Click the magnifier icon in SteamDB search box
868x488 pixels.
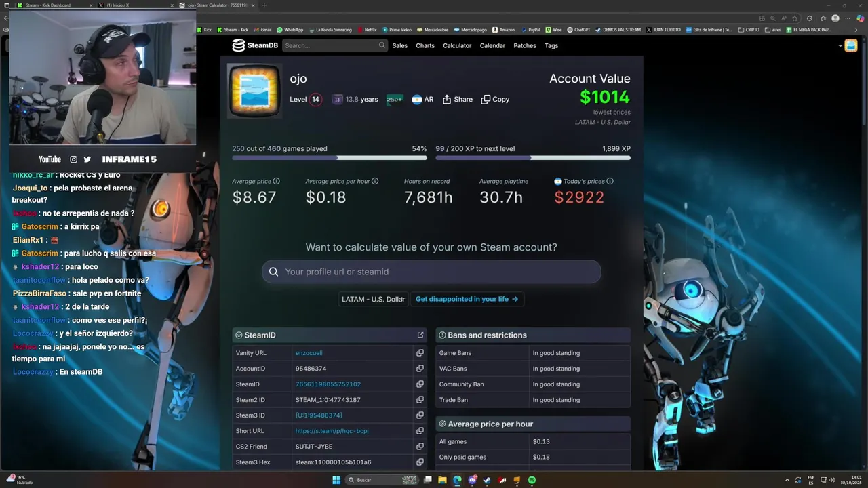click(x=382, y=45)
